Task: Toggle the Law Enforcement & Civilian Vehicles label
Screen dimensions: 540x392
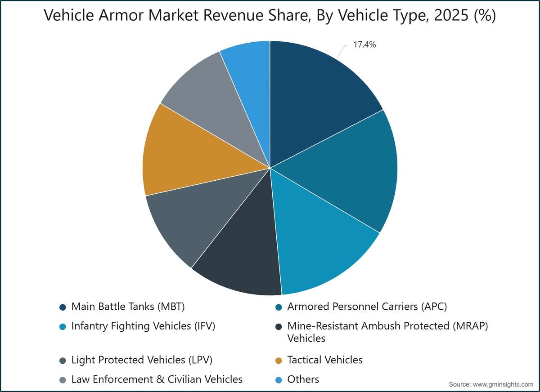Action: point(157,379)
